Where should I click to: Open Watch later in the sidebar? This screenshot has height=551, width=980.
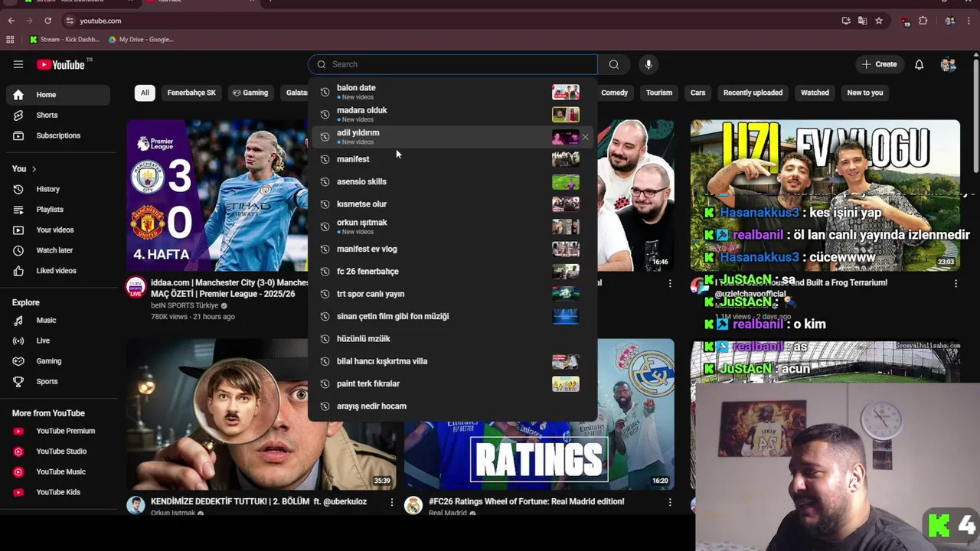pyautogui.click(x=58, y=250)
